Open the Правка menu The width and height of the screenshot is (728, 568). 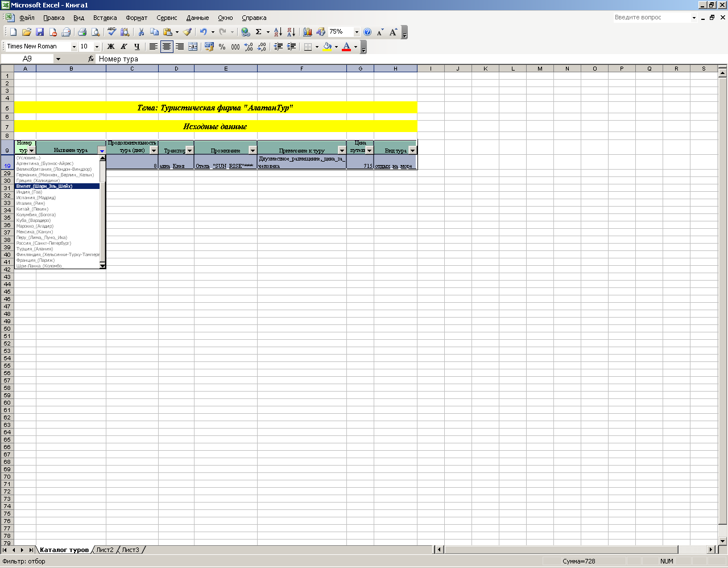coord(54,18)
